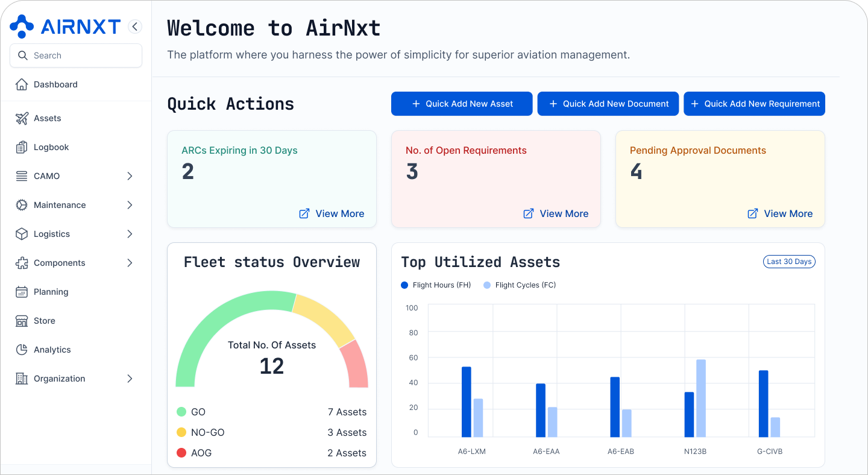This screenshot has width=868, height=475.
Task: Expand the CAMO sidebar menu
Action: [x=128, y=176]
